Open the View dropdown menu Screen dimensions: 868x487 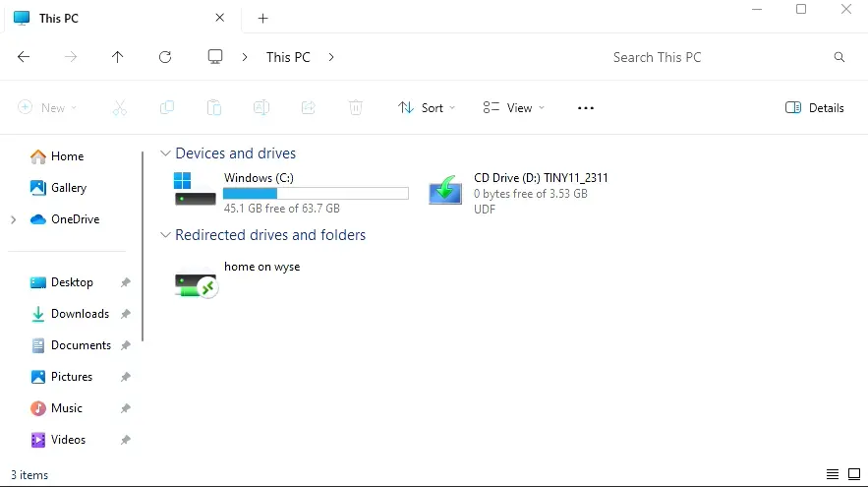tap(513, 108)
